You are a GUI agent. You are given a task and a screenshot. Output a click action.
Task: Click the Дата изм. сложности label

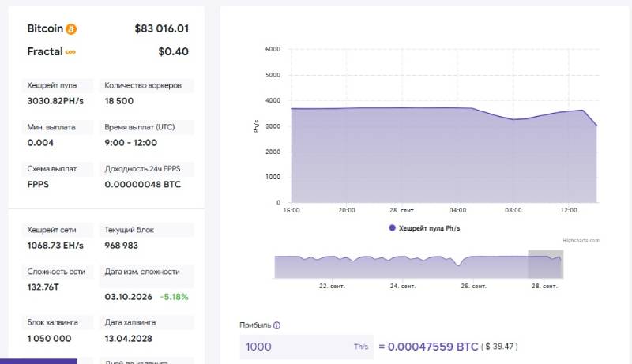(x=142, y=272)
